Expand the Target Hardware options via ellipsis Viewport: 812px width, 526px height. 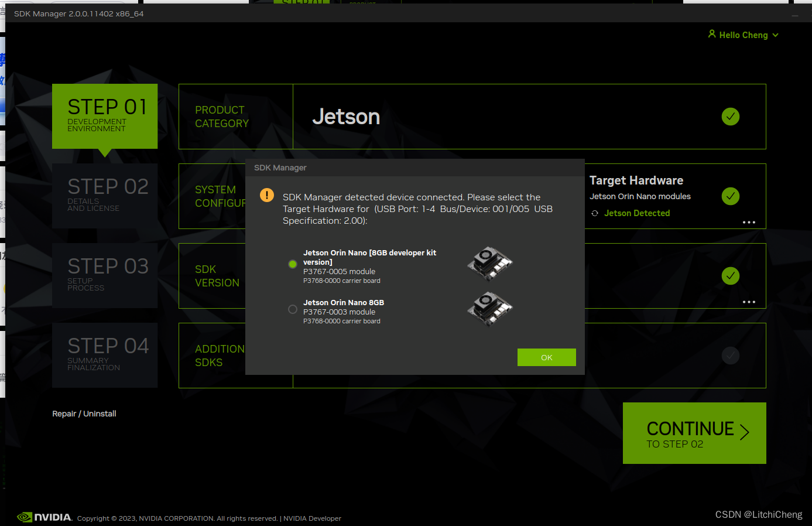tap(749, 221)
